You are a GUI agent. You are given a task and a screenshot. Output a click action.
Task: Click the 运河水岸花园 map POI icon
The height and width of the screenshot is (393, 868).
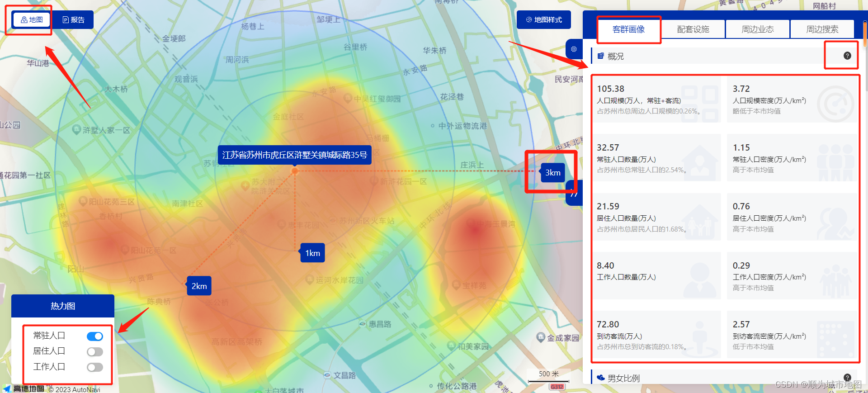point(309,279)
